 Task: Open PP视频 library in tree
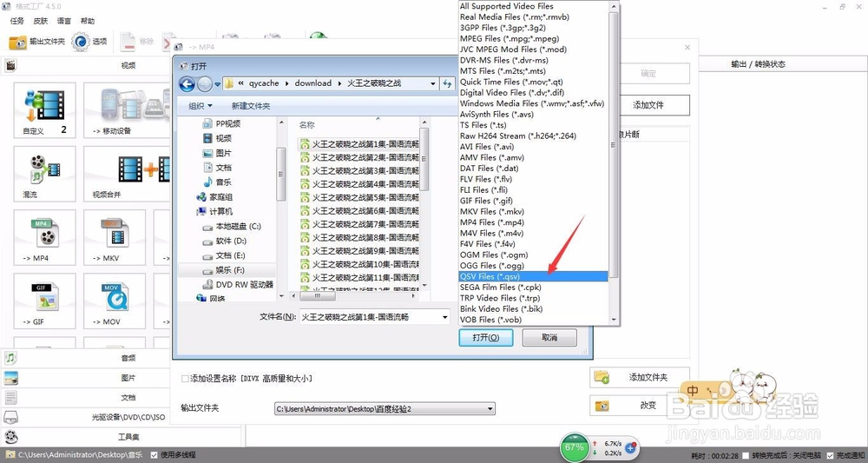click(x=221, y=123)
